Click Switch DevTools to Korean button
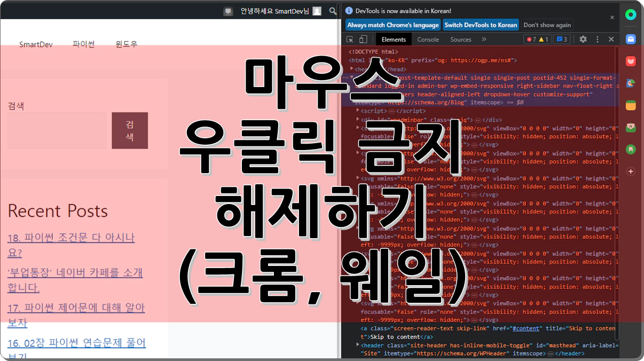Viewport: 644px width, 361px height. tap(481, 25)
